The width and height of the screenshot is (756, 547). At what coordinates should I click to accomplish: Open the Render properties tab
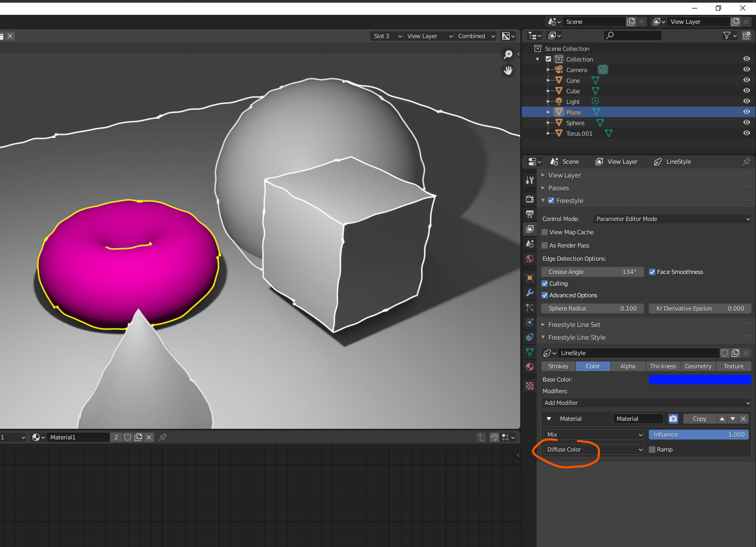[529, 198]
